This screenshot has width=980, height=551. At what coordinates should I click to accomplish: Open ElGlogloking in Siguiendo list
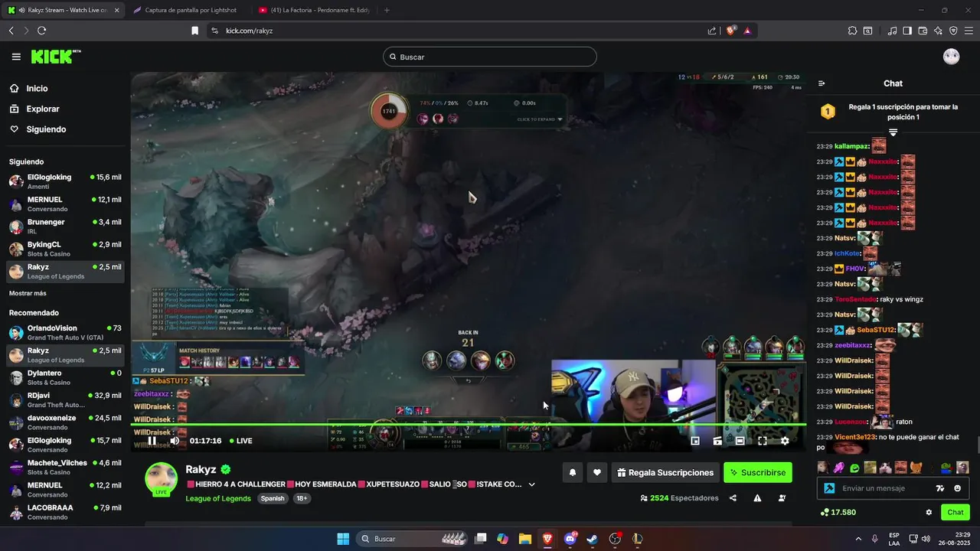point(65,181)
